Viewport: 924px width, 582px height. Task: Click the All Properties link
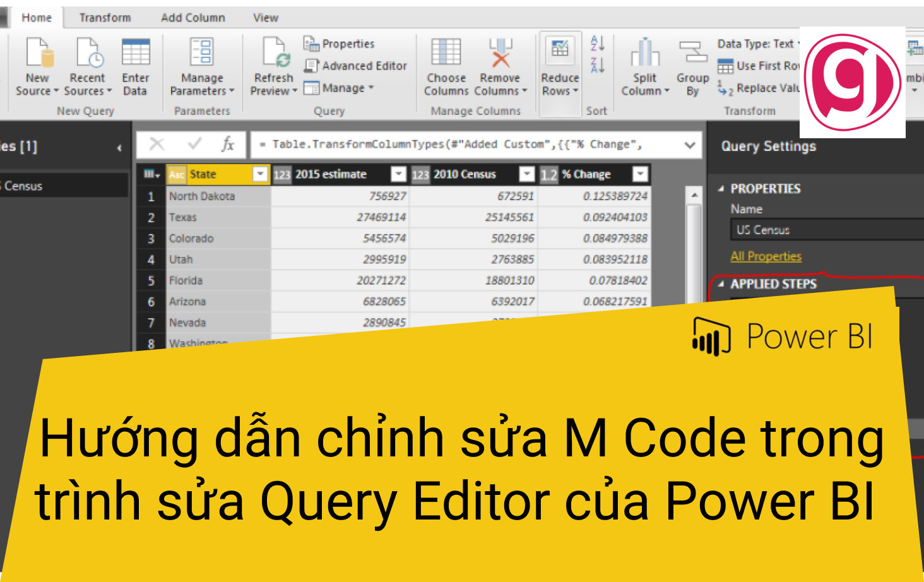[766, 256]
